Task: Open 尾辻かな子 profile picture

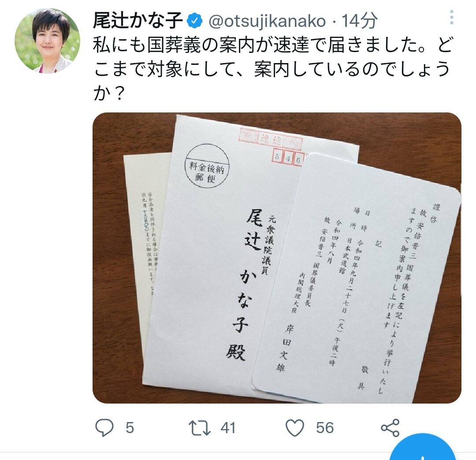Action: coord(47,41)
